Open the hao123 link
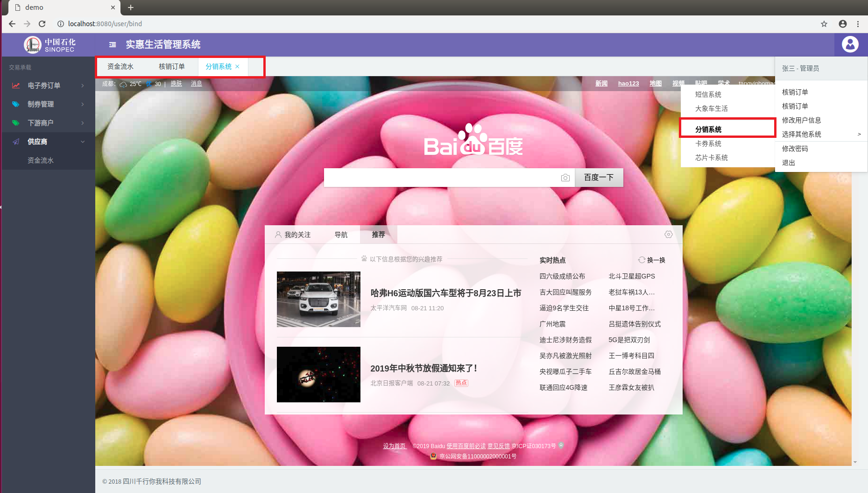 (628, 83)
